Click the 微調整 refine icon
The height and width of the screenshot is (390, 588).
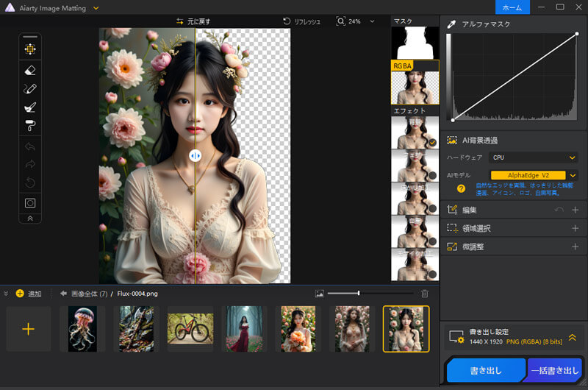tap(452, 247)
